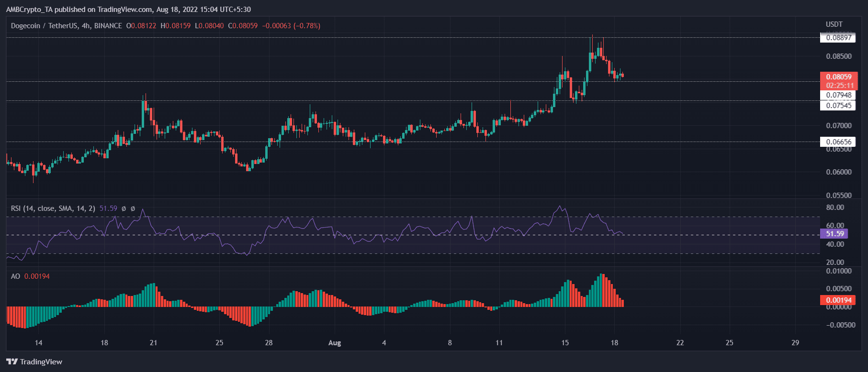This screenshot has height=372, width=868.
Task: Click the AMBCrypto_TA published header text
Action: (128, 10)
